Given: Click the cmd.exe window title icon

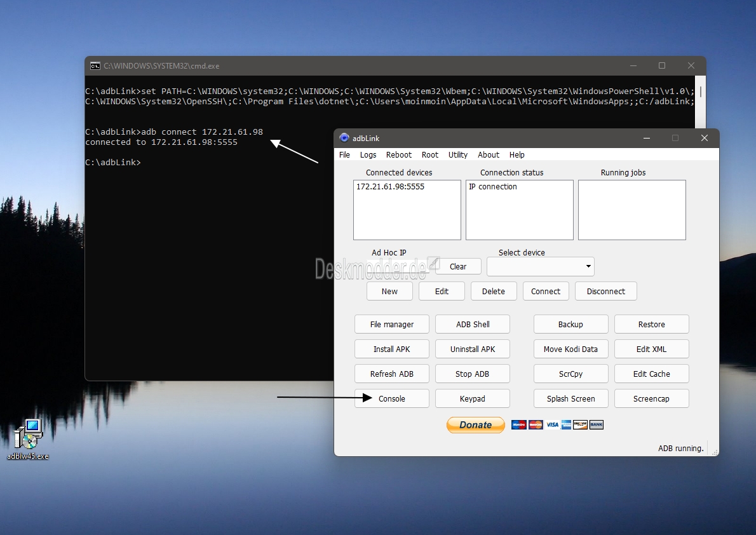Looking at the screenshot, I should (x=95, y=65).
